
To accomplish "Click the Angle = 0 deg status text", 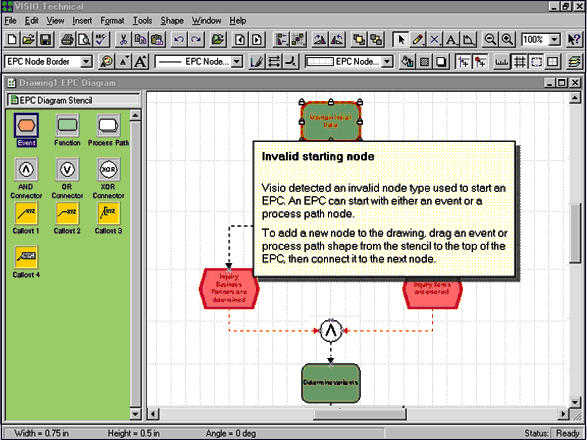I will (x=231, y=433).
